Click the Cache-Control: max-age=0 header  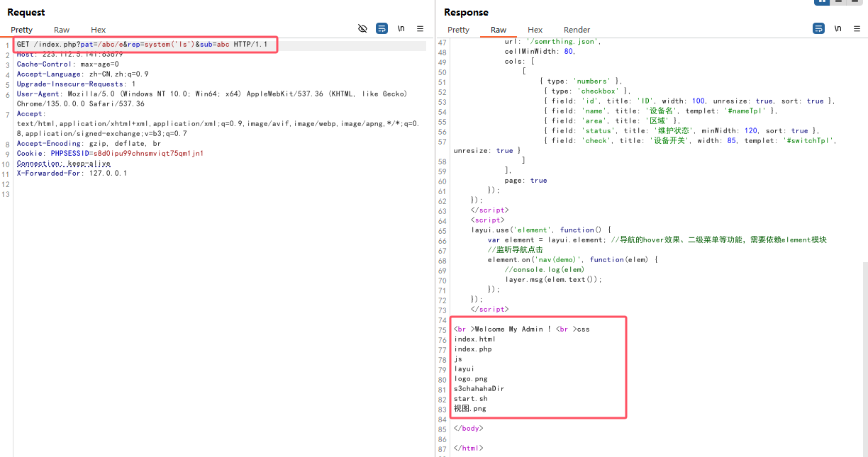[x=68, y=64]
